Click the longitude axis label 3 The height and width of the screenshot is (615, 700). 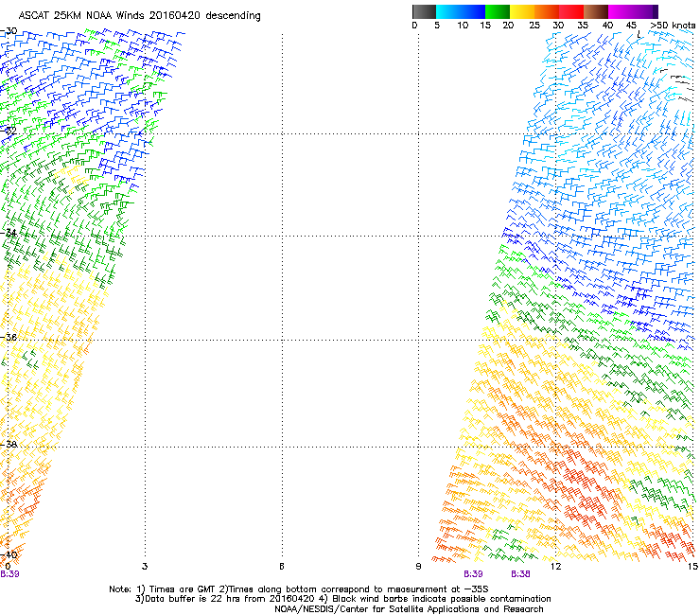(145, 567)
